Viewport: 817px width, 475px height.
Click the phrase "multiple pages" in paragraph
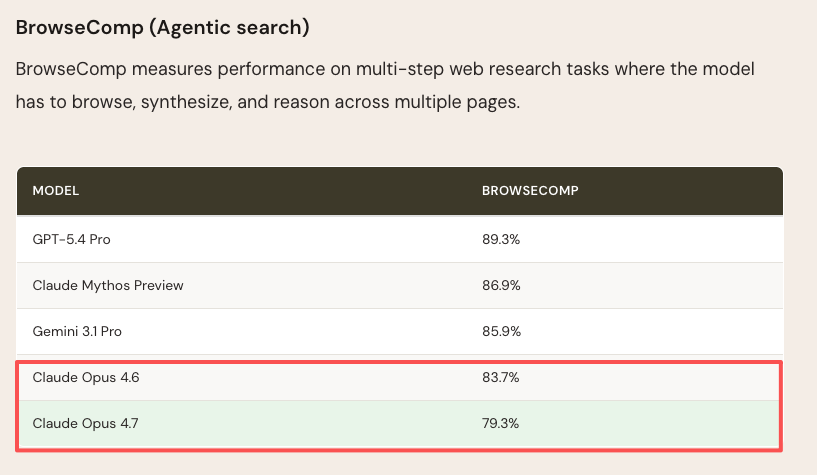pyautogui.click(x=456, y=102)
